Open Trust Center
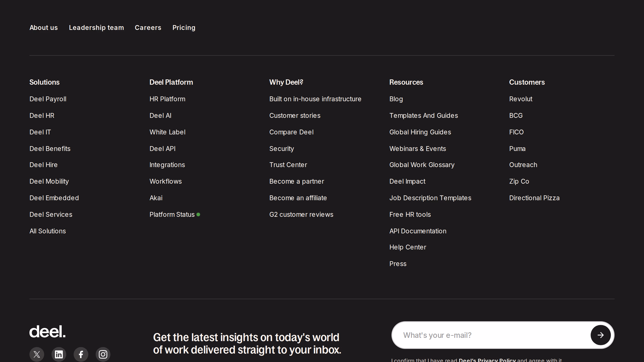This screenshot has height=362, width=644. click(288, 165)
